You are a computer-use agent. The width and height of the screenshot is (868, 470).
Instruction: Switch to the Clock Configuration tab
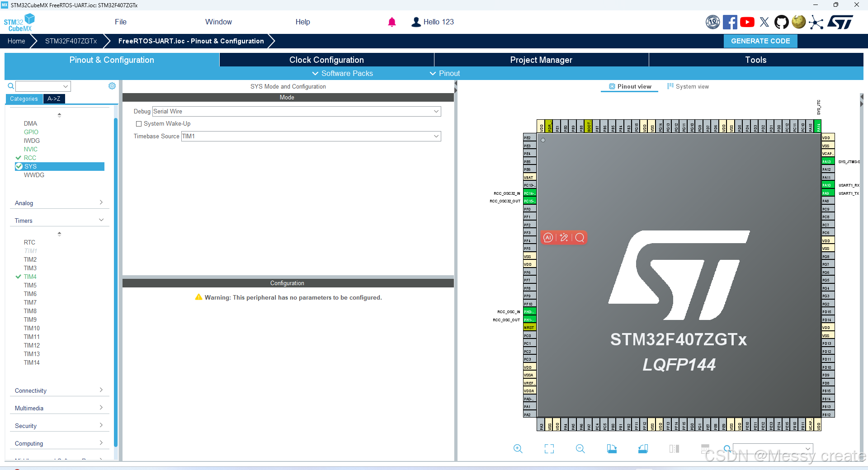pyautogui.click(x=326, y=60)
